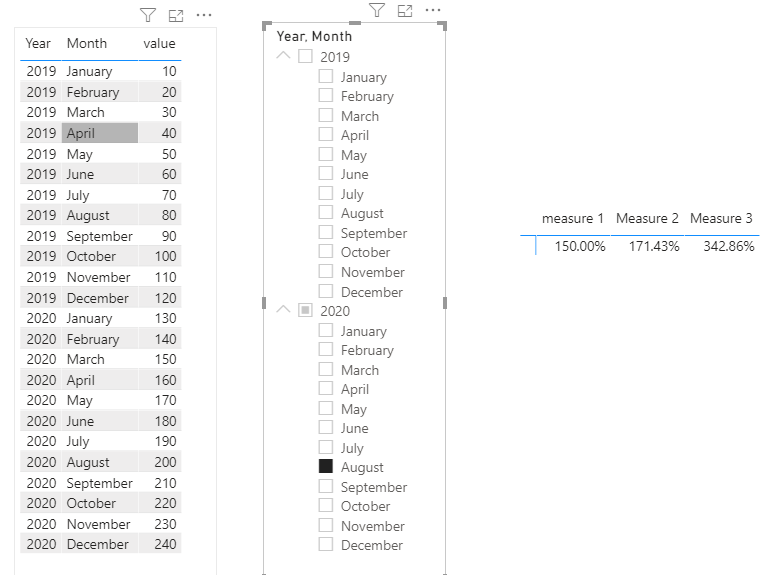Open more options on slicer visual
Image resolution: width=782 pixels, height=575 pixels.
point(433,10)
